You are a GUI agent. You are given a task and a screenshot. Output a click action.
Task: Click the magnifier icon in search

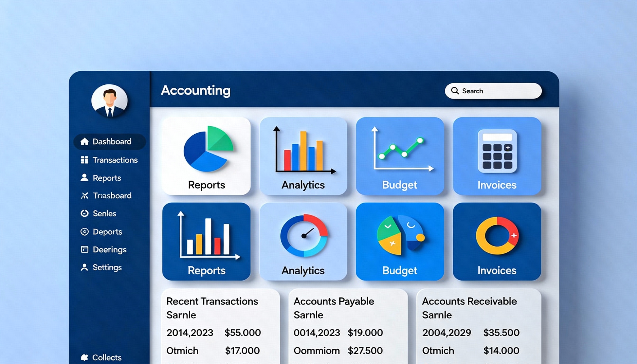(x=455, y=91)
